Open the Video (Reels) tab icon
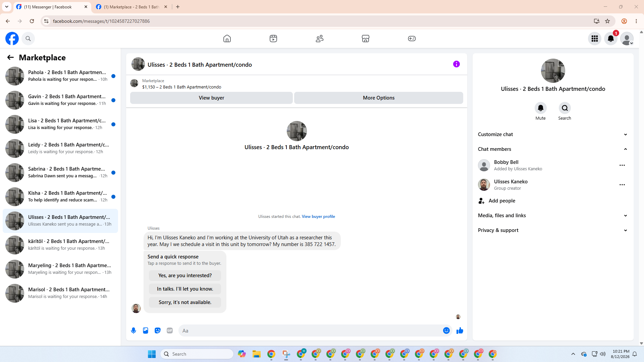644x362 pixels. point(273,39)
